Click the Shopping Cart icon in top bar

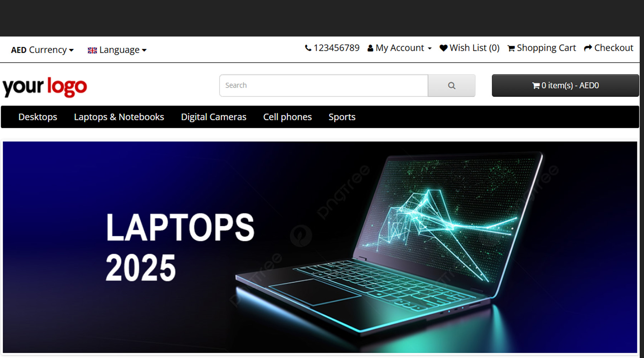[511, 48]
